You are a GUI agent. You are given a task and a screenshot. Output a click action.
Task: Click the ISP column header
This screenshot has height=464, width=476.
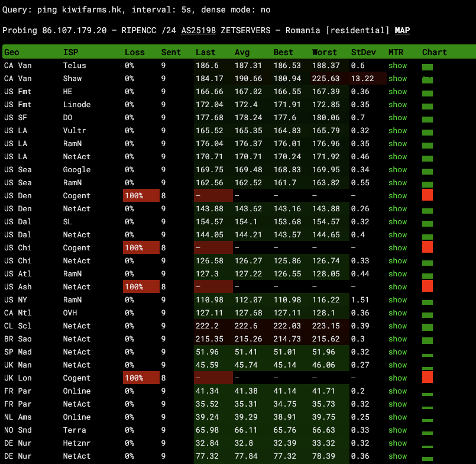(x=71, y=52)
